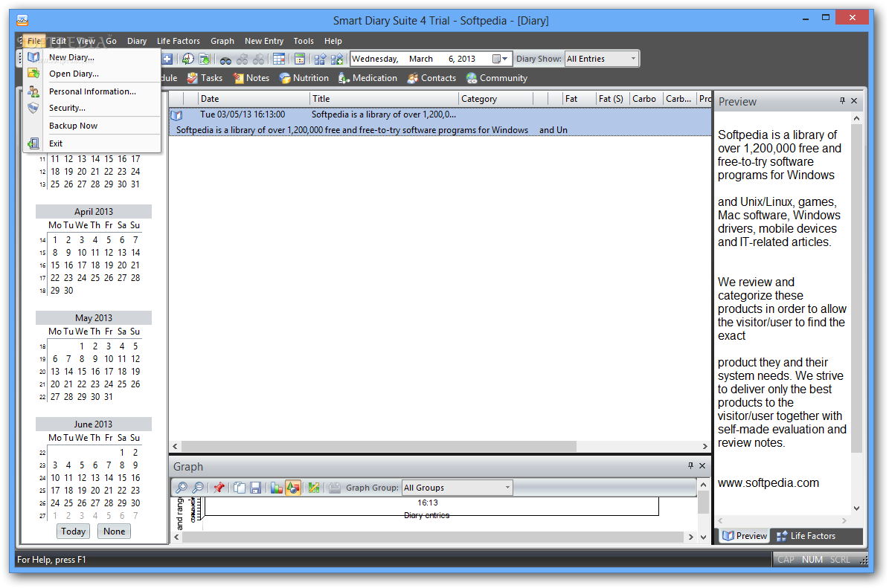Click the Fat column header

[x=579, y=99]
